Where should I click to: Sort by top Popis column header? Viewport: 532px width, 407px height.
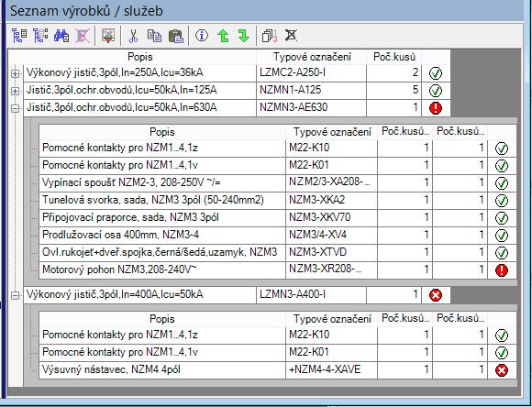(139, 57)
